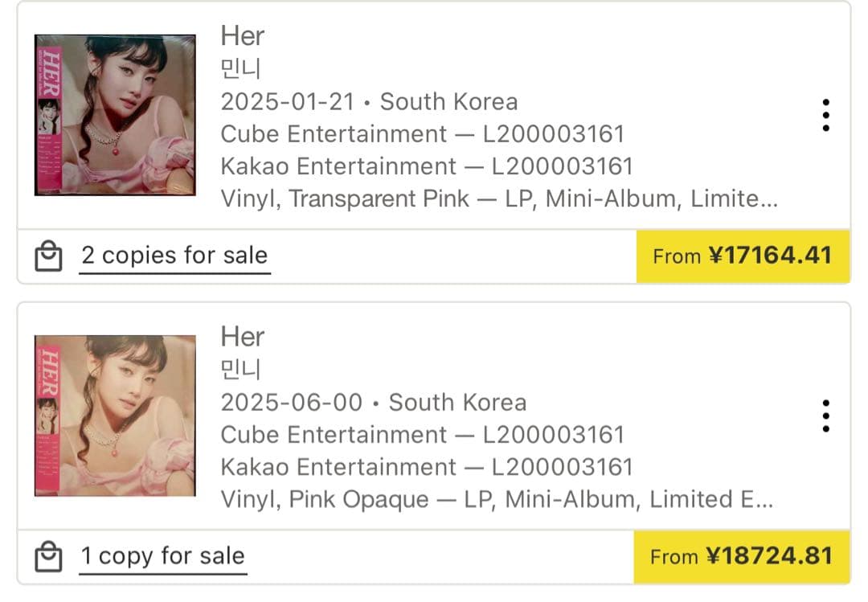Open the "Her" title of the 2025-06-00 release

click(242, 337)
